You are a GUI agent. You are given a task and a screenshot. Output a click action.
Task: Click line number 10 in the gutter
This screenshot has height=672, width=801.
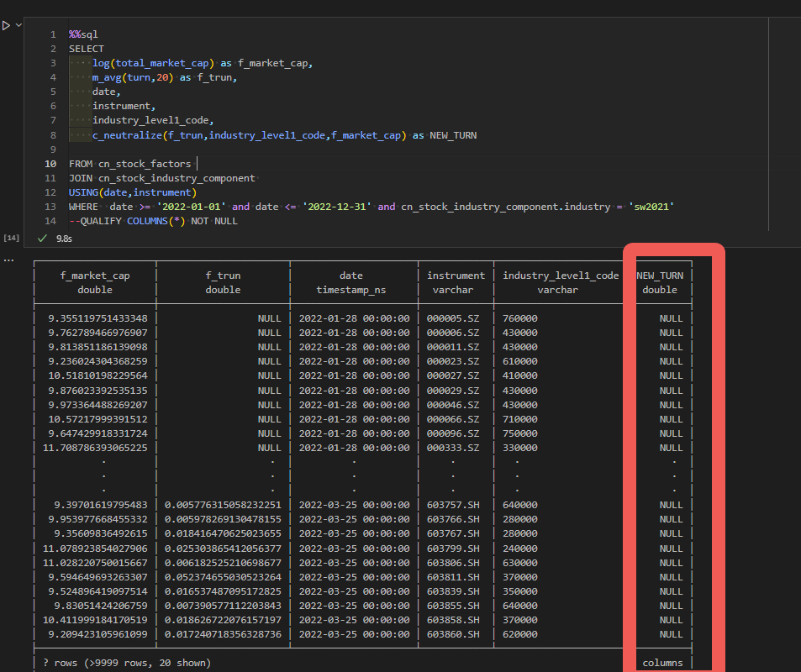click(x=51, y=164)
